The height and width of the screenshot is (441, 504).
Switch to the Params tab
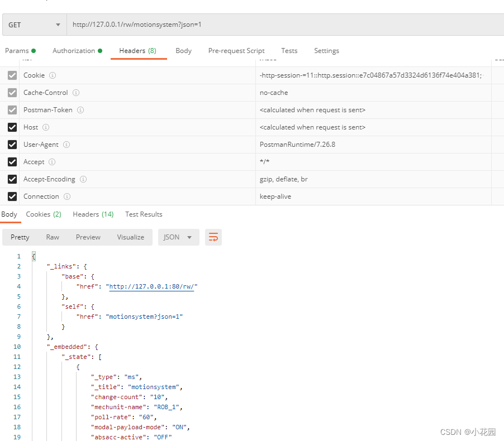(x=20, y=51)
